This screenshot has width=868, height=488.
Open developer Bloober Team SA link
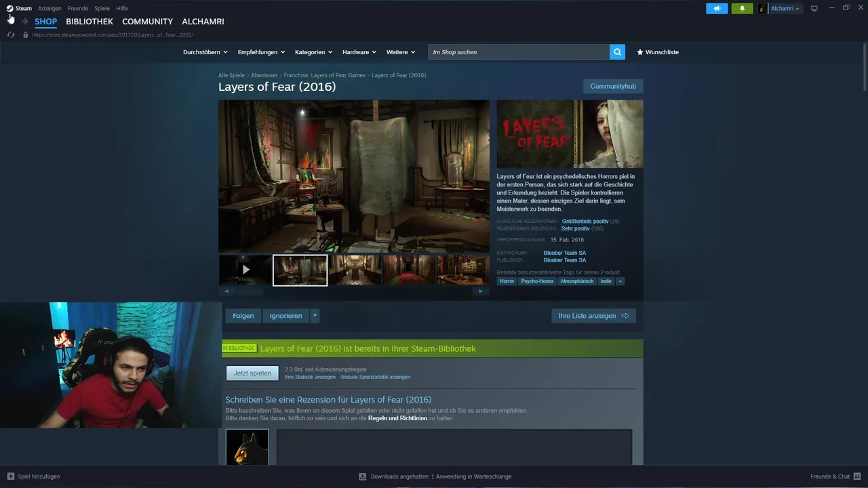[x=565, y=253]
